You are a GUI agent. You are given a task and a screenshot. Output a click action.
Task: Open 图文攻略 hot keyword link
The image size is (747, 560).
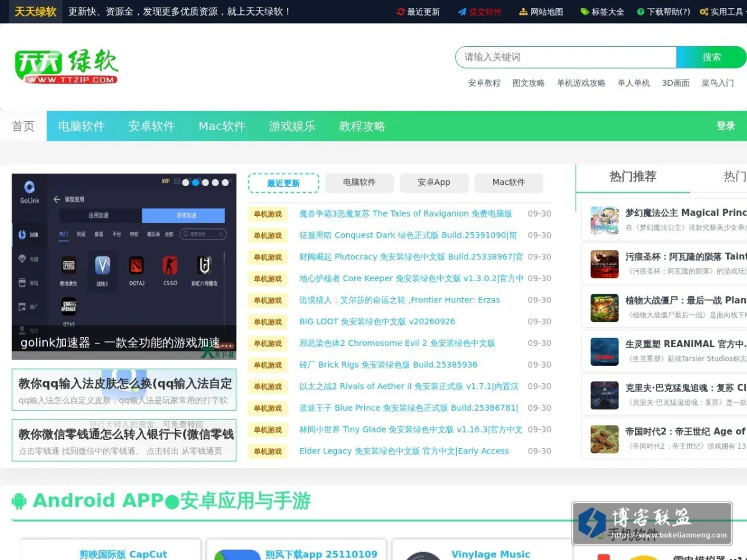529,83
